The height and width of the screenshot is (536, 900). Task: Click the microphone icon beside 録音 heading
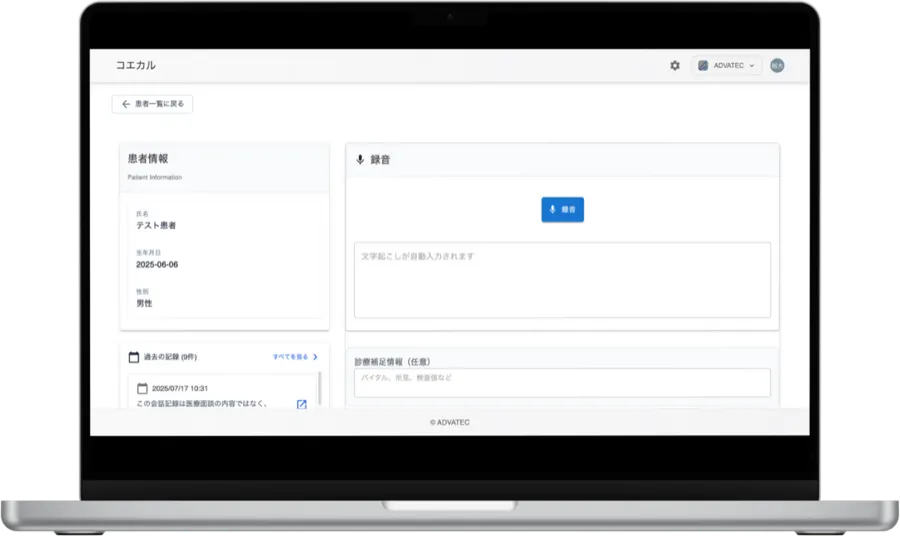(x=360, y=159)
